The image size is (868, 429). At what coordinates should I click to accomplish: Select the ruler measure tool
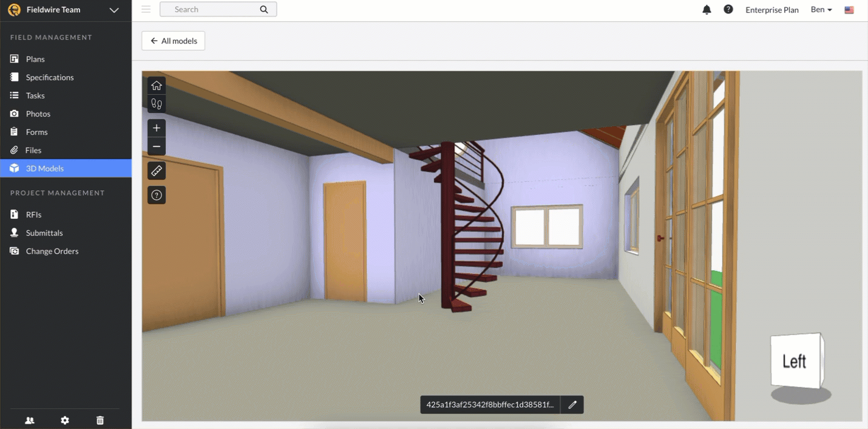click(157, 171)
